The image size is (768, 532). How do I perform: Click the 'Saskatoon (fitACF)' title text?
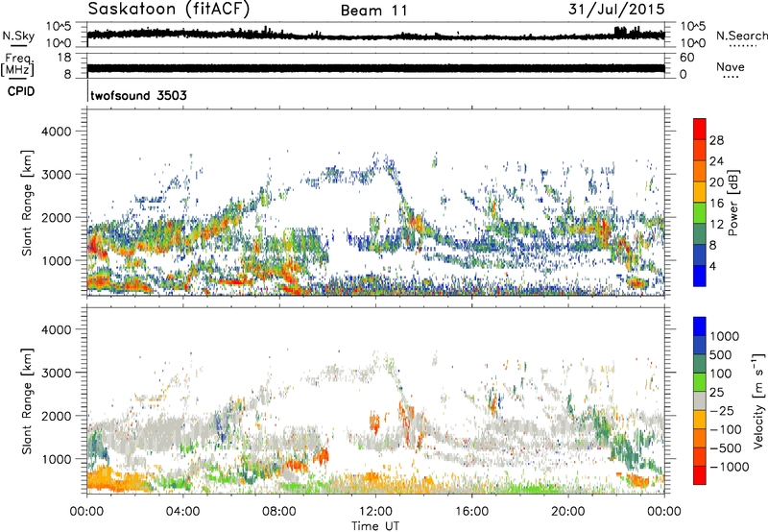pyautogui.click(x=169, y=10)
